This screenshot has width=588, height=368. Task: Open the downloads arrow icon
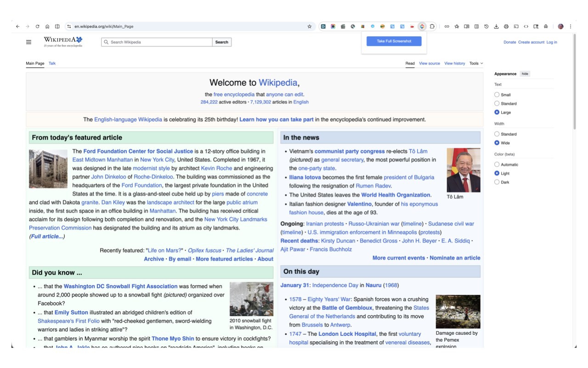496,27
